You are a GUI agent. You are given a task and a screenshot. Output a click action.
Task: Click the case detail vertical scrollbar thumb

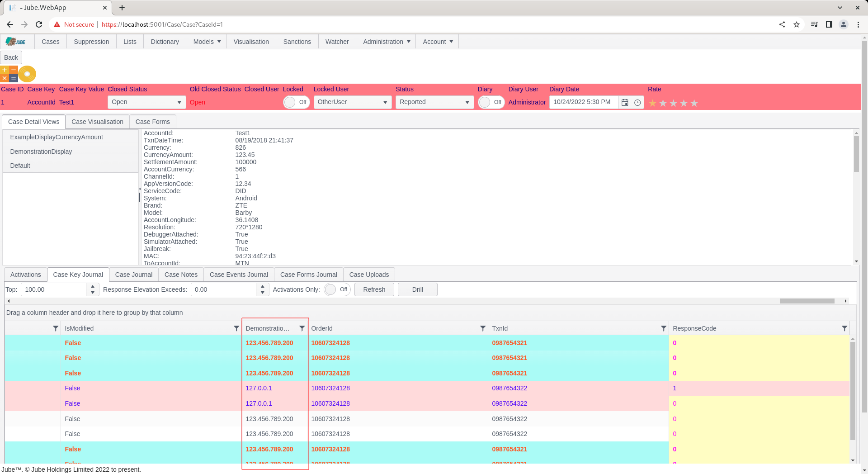point(856,154)
